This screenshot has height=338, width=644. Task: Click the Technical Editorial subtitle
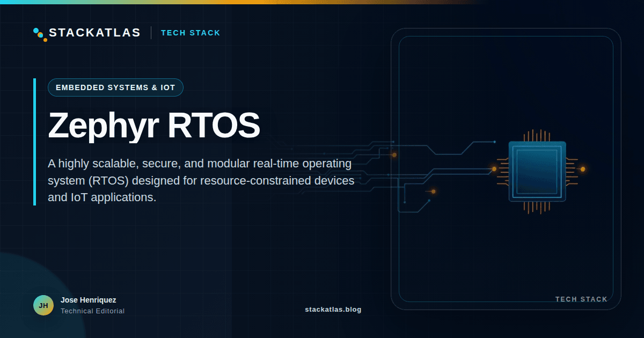pos(92,311)
